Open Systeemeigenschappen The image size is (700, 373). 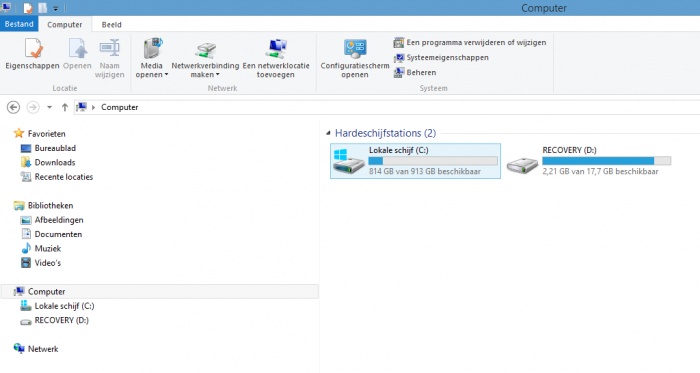(x=441, y=58)
